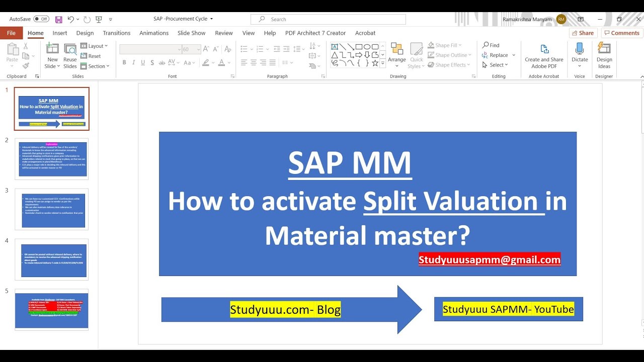
Task: Clear all formatting icon
Action: (x=228, y=49)
